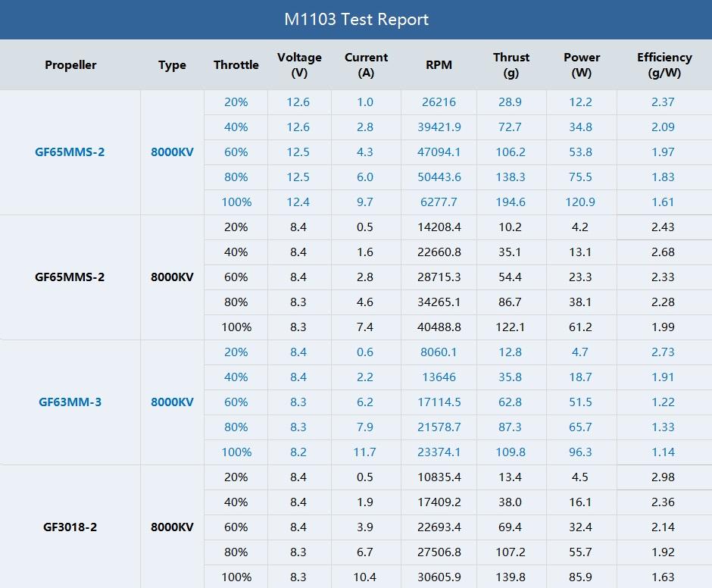The height and width of the screenshot is (588, 712).
Task: Click the 11.7 current value
Action: (364, 452)
